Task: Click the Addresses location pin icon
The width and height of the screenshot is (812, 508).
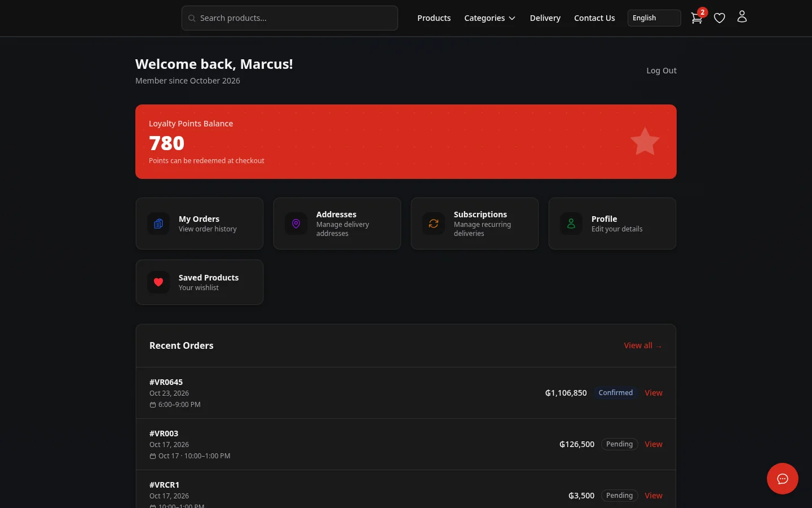Action: pos(296,224)
